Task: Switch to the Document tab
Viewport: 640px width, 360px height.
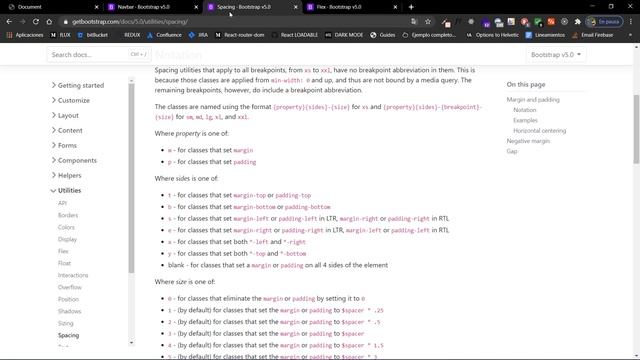Action: [53, 7]
